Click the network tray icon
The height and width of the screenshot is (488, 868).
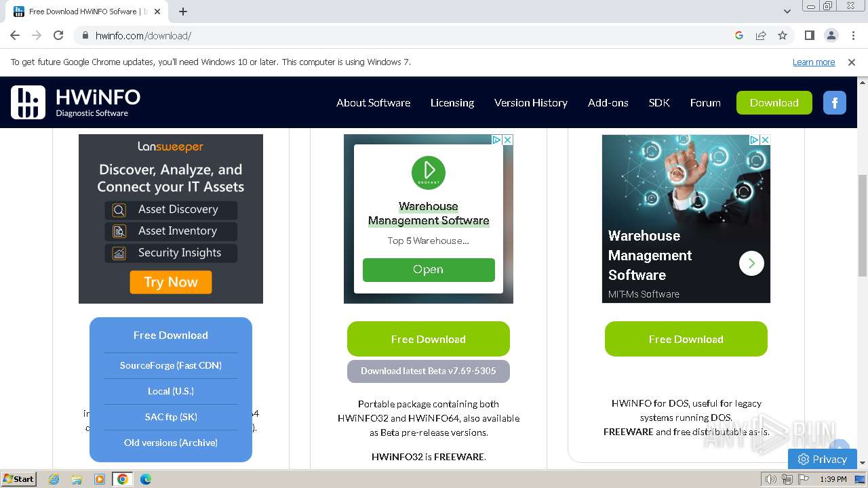click(x=787, y=479)
